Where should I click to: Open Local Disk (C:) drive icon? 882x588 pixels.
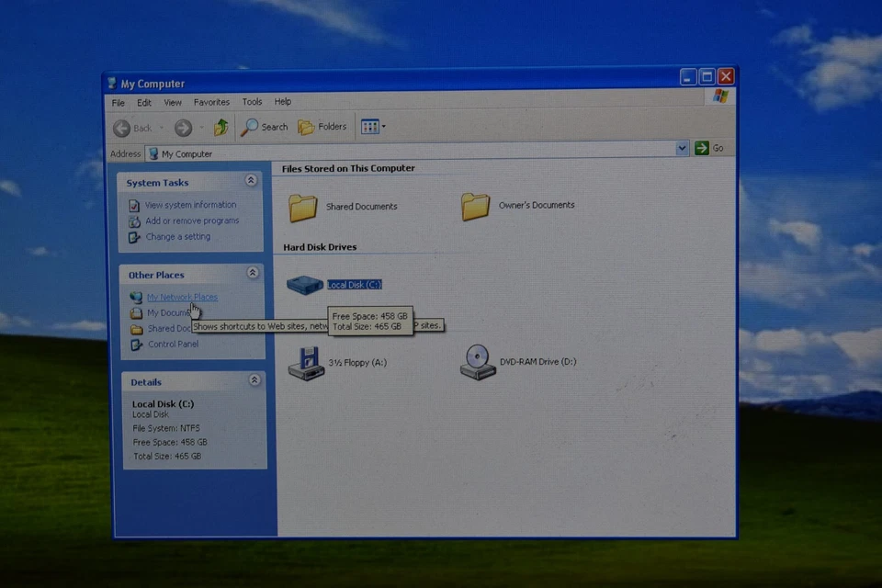click(x=305, y=285)
